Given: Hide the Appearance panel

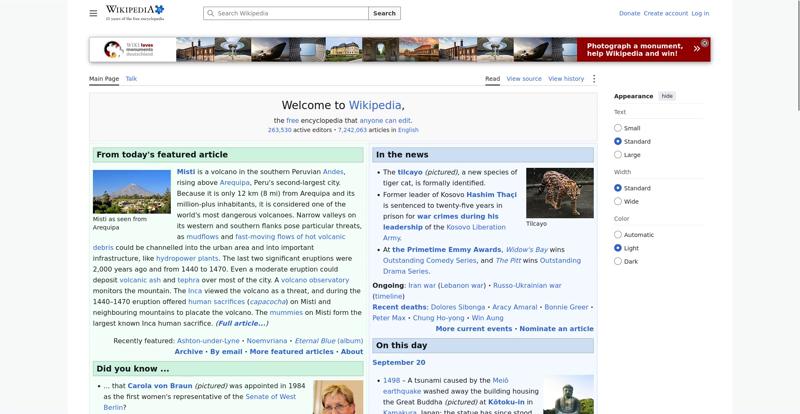Looking at the screenshot, I should [667, 96].
